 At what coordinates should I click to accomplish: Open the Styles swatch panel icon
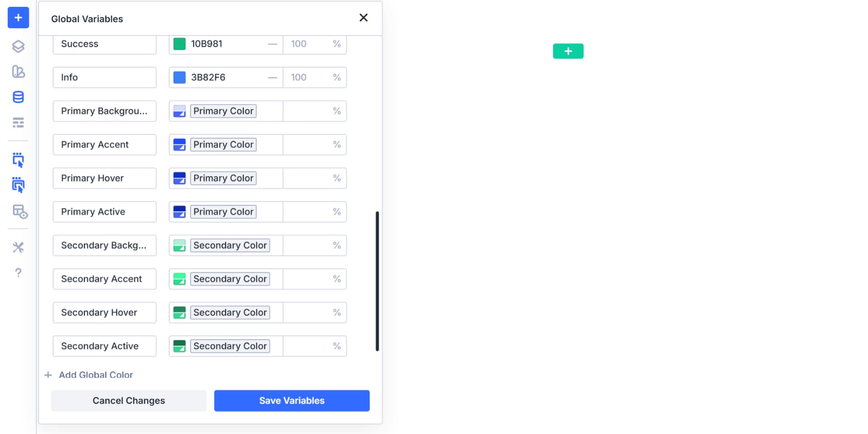pyautogui.click(x=18, y=72)
